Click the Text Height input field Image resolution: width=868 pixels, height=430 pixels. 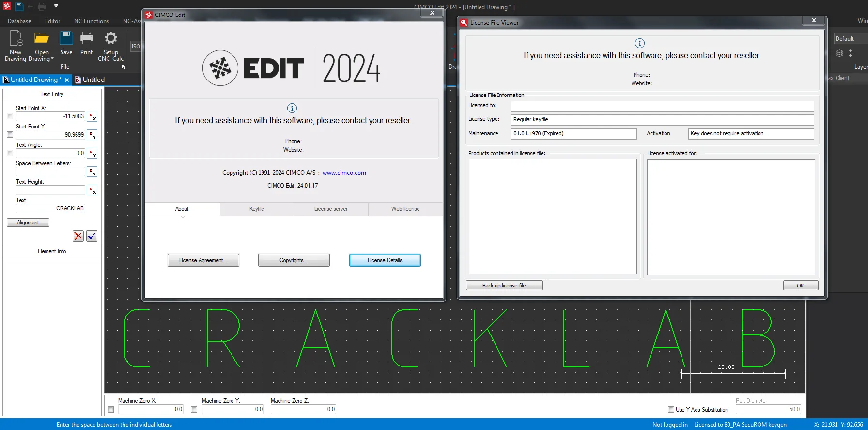coord(50,190)
